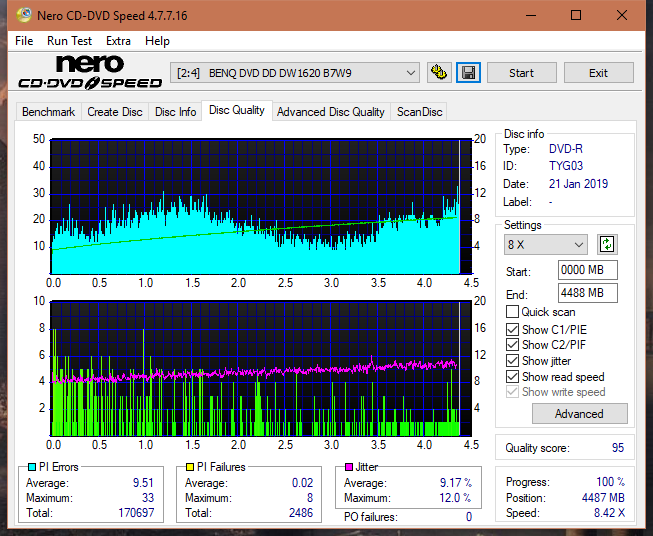Click the disc date 21 Jan 2019
Screen dimensions: 653x536
click(x=578, y=184)
